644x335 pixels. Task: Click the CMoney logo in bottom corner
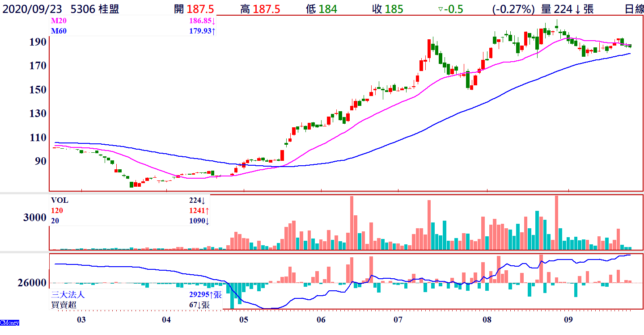click(x=9, y=322)
